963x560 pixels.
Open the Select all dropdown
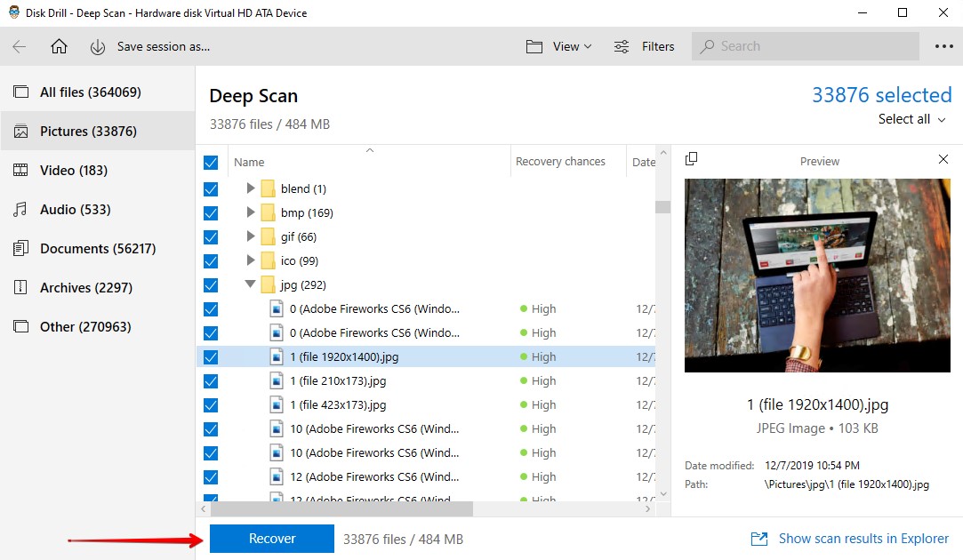[911, 119]
